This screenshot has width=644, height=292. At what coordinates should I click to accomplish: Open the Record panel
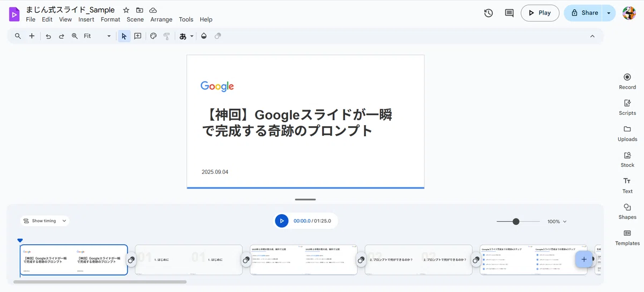click(627, 81)
